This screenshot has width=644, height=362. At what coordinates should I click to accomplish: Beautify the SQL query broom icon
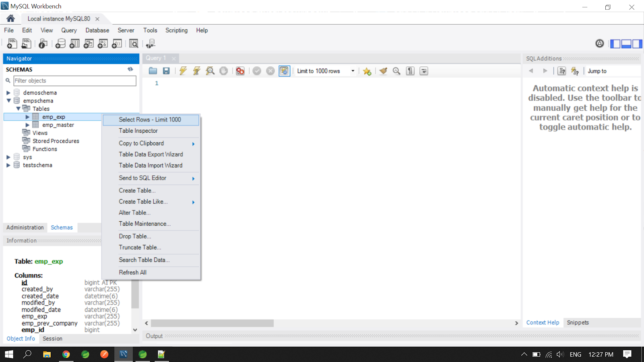coord(383,71)
